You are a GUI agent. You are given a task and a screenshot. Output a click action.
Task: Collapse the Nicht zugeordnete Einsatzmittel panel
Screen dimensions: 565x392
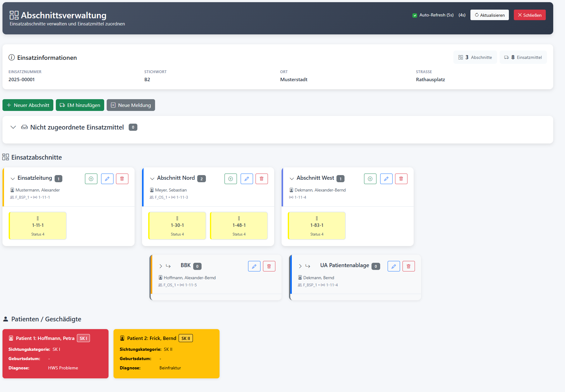point(13,127)
